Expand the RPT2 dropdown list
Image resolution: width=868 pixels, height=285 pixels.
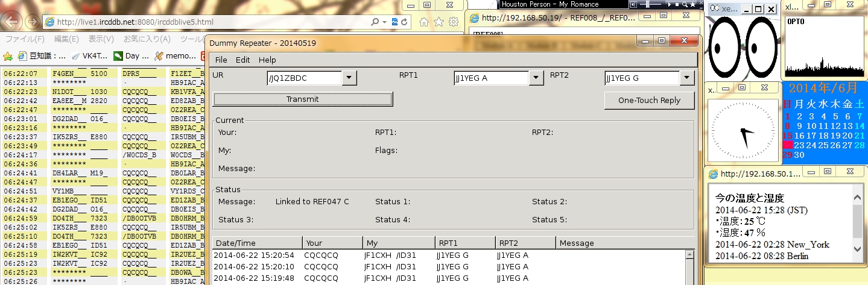687,78
